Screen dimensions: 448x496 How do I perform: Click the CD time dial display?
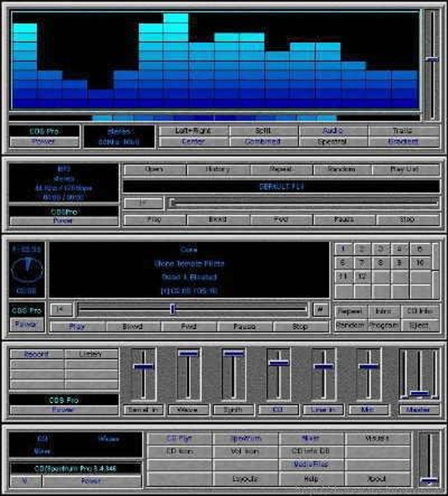27,270
